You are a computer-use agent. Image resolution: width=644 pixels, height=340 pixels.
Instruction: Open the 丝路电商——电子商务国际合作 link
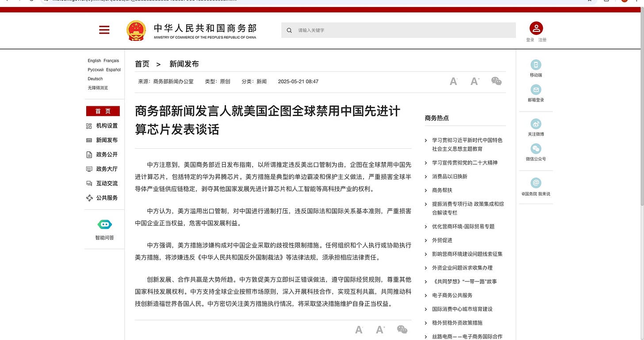pos(468,336)
